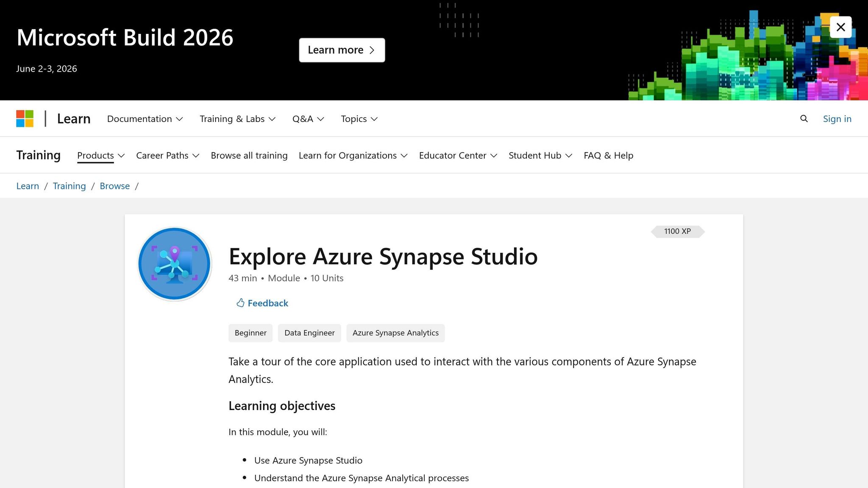This screenshot has width=868, height=488.
Task: Click the Feedback thumbs-up icon
Action: 240,303
